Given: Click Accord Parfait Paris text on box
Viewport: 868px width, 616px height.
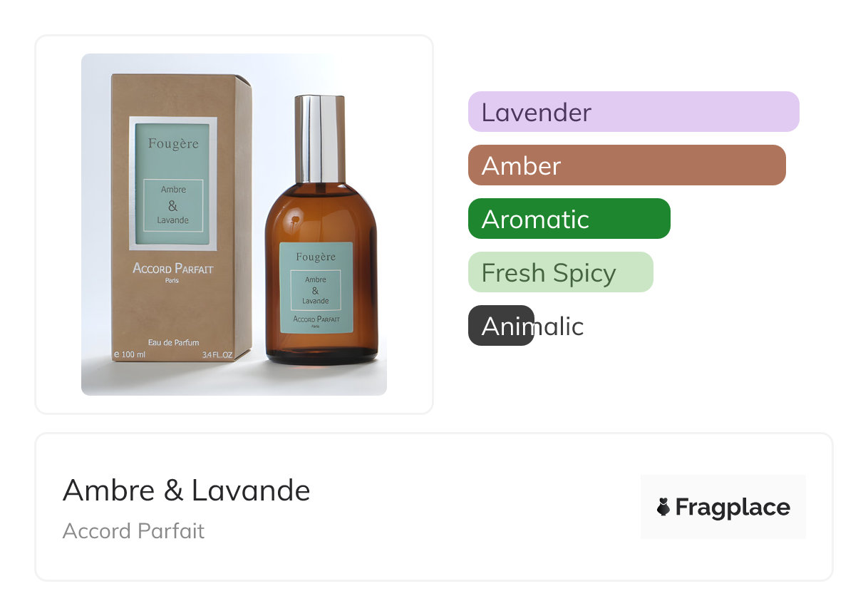Looking at the screenshot, I should (x=173, y=272).
